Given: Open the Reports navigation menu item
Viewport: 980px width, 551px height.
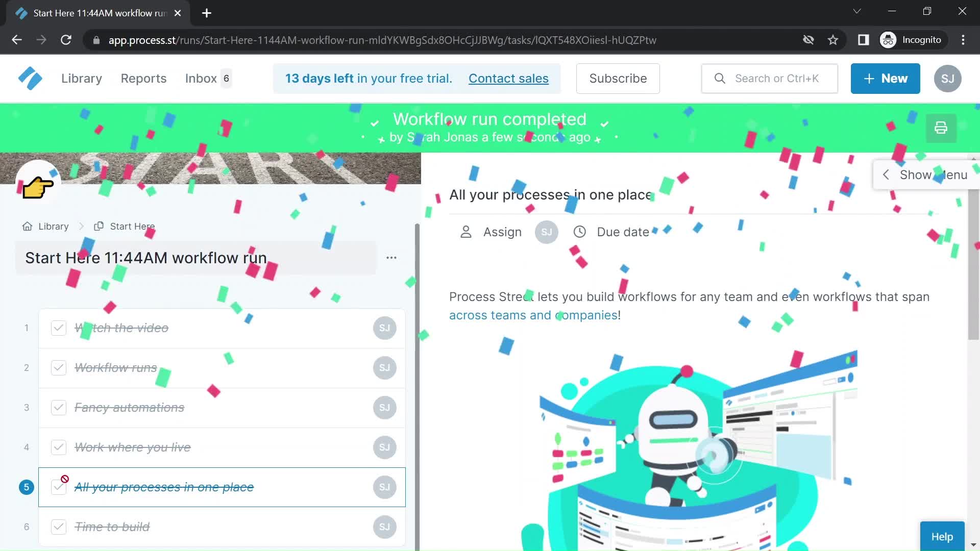Looking at the screenshot, I should coord(143,78).
